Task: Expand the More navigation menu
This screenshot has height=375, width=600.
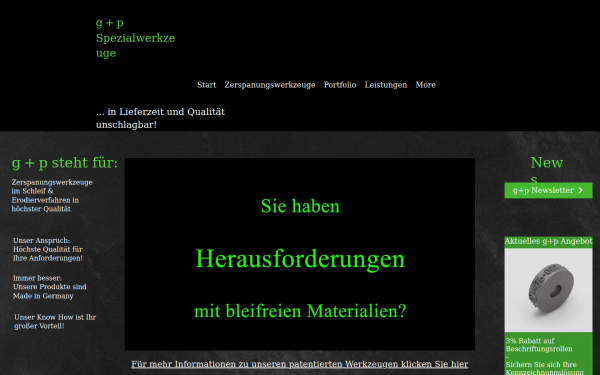Action: [426, 85]
